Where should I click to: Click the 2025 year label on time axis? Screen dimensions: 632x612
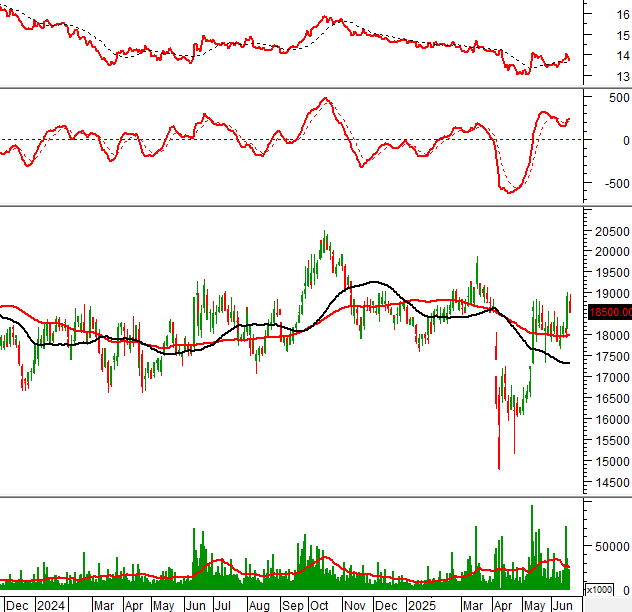[x=422, y=606]
